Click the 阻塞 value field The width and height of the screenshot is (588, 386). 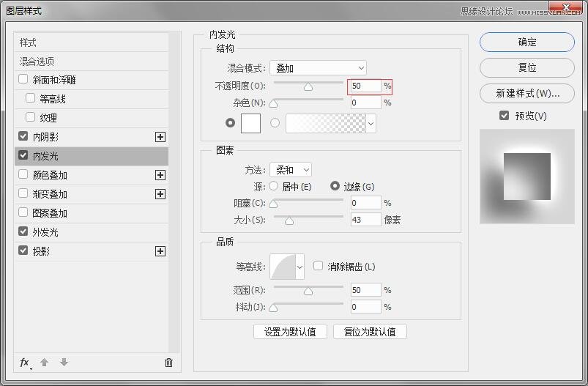click(365, 203)
